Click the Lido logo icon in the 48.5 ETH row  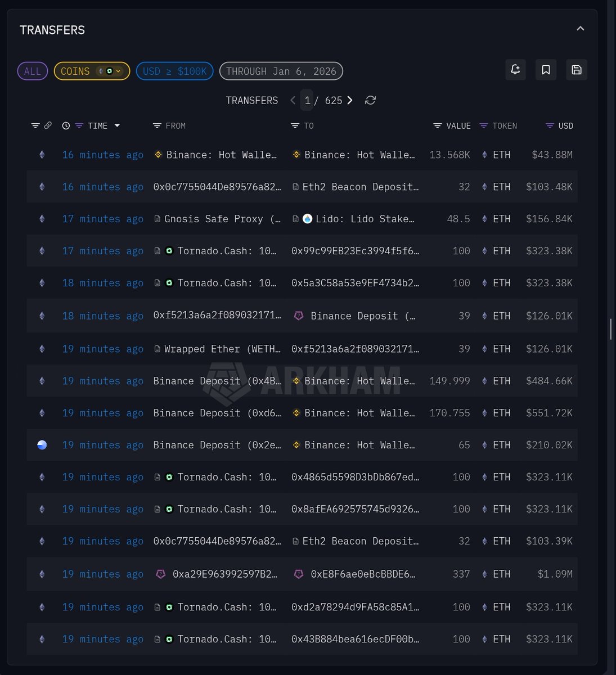(307, 219)
